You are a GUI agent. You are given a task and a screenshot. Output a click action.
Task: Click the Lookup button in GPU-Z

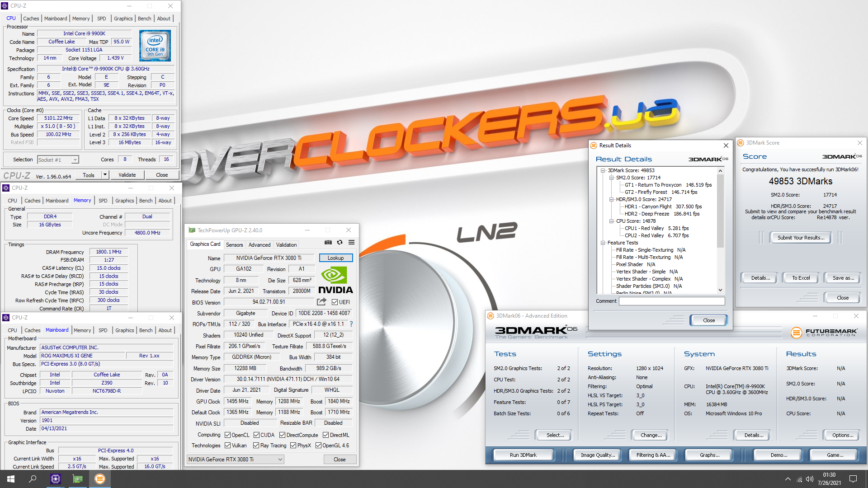click(335, 258)
